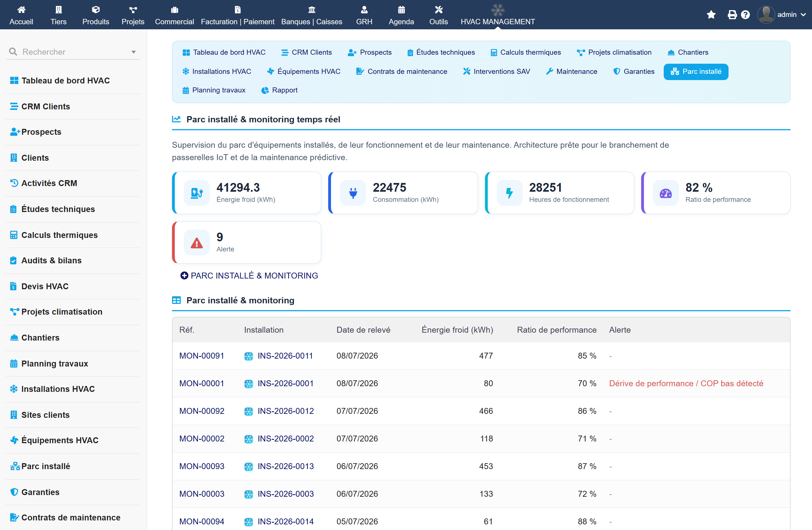This screenshot has width=812, height=530.
Task: Sort by Ratio de performance column
Action: click(x=557, y=330)
